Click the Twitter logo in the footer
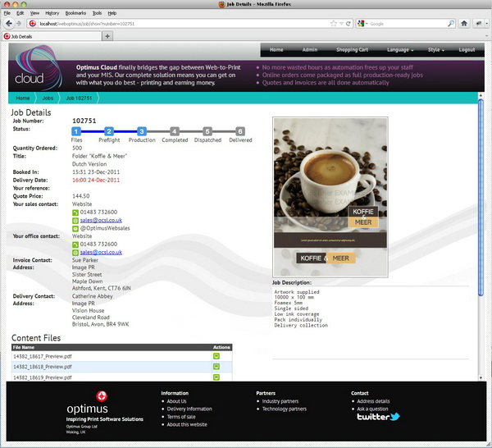Screen dimensions: 492x448 pos(378,417)
